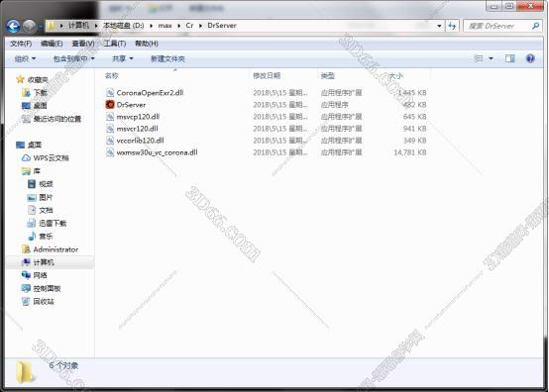This screenshot has height=392, width=549.
Task: Open WPS云文档 in the sidebar
Action: 51,158
